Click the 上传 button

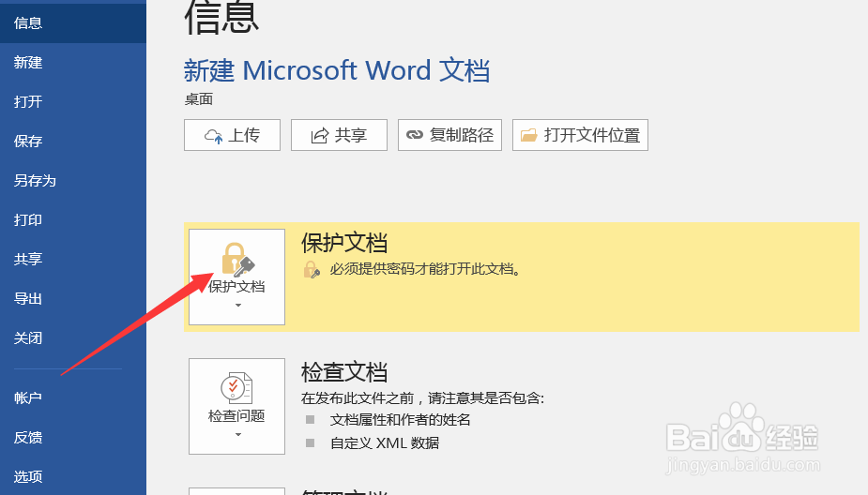click(x=232, y=135)
